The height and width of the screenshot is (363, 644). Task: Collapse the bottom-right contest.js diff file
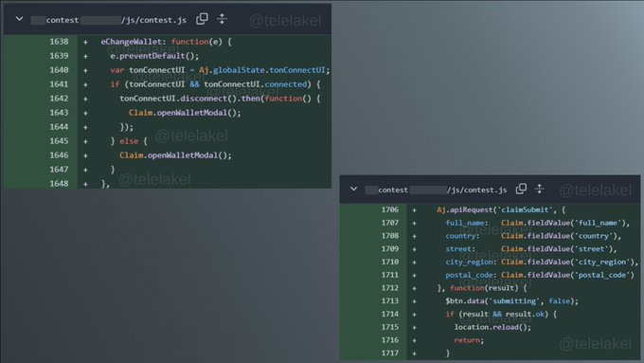(353, 190)
